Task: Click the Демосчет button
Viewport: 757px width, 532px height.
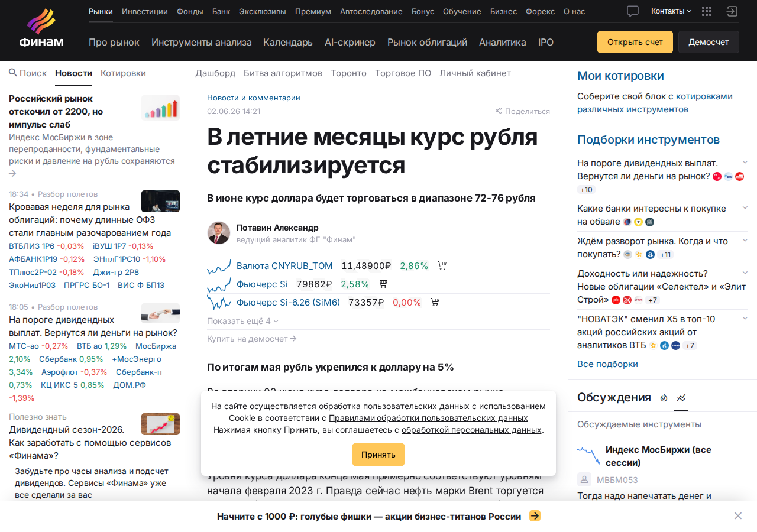Action: tap(709, 42)
